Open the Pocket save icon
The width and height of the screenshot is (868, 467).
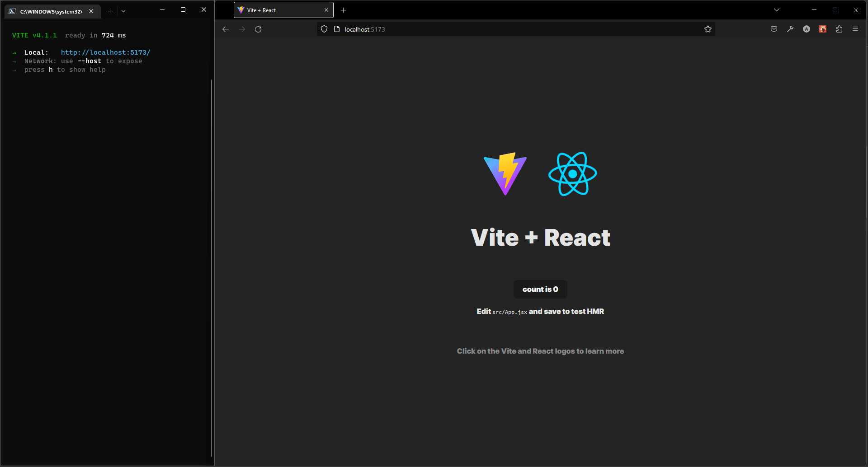point(774,29)
